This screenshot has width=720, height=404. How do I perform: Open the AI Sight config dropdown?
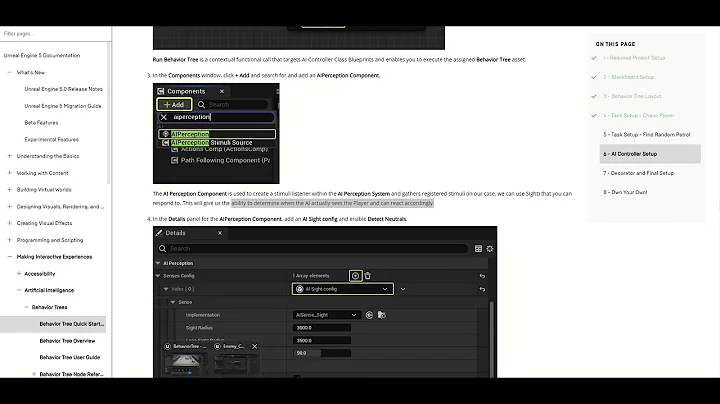343,289
